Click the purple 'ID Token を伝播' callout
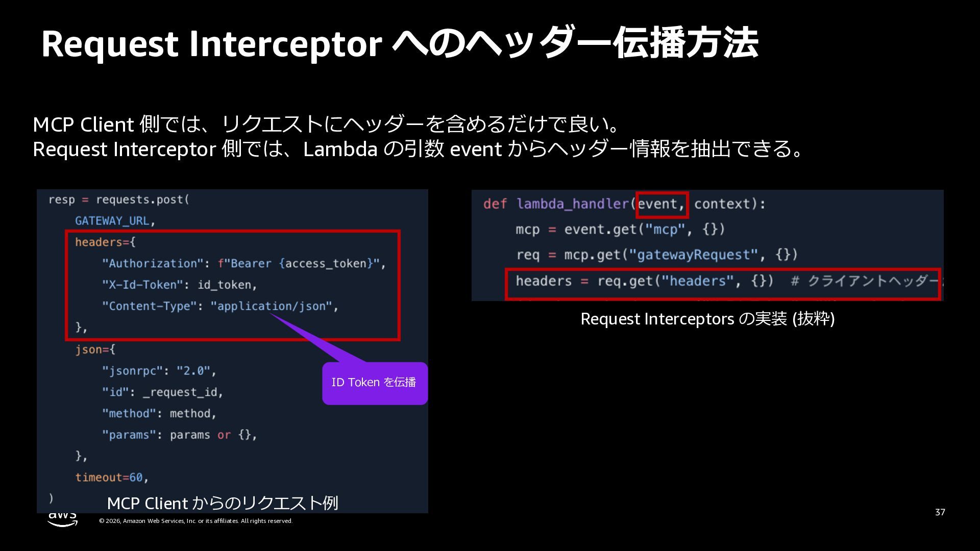980x551 pixels. 374,383
